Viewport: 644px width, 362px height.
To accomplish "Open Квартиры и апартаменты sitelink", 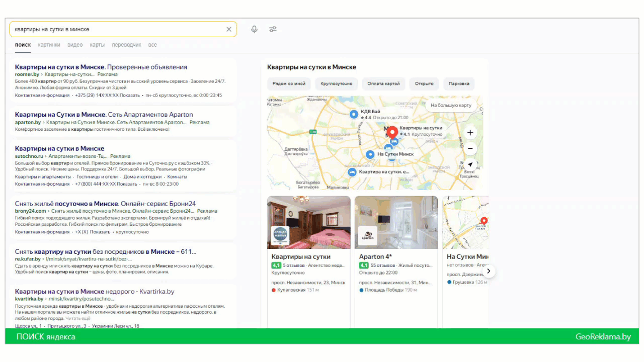I will (43, 176).
